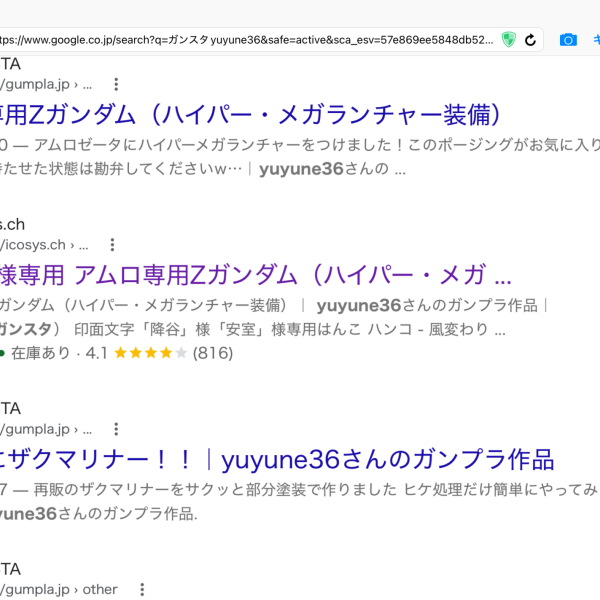Click snippet text 再販のザクマリナーをサクッと部分塗装
Screen dimensions: 600x600
click(178, 489)
